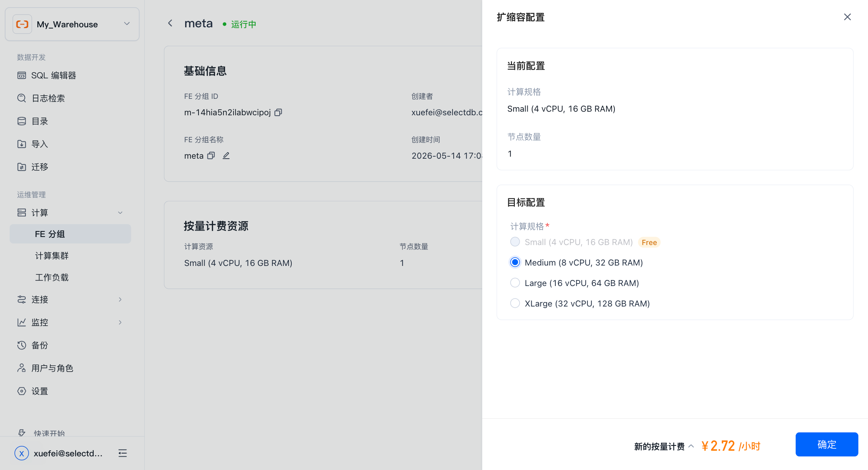Viewport: 868px width, 470px height.
Task: Expand the 监控 section chevron
Action: tap(120, 323)
